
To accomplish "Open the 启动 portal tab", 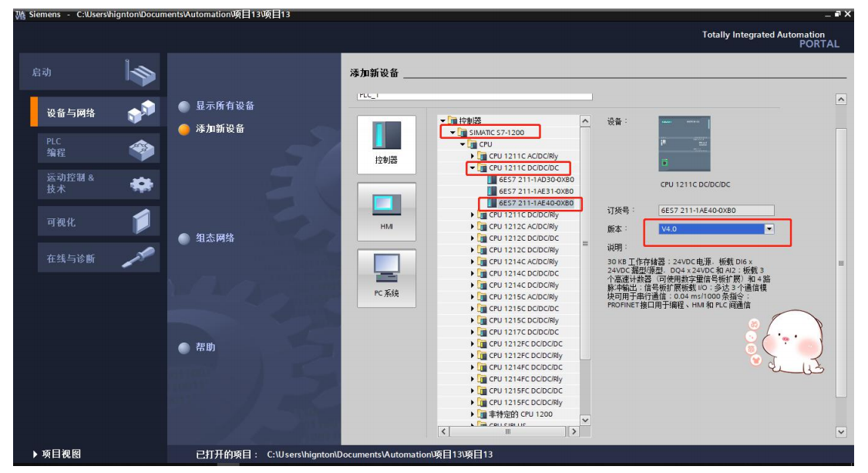I will (x=89, y=73).
